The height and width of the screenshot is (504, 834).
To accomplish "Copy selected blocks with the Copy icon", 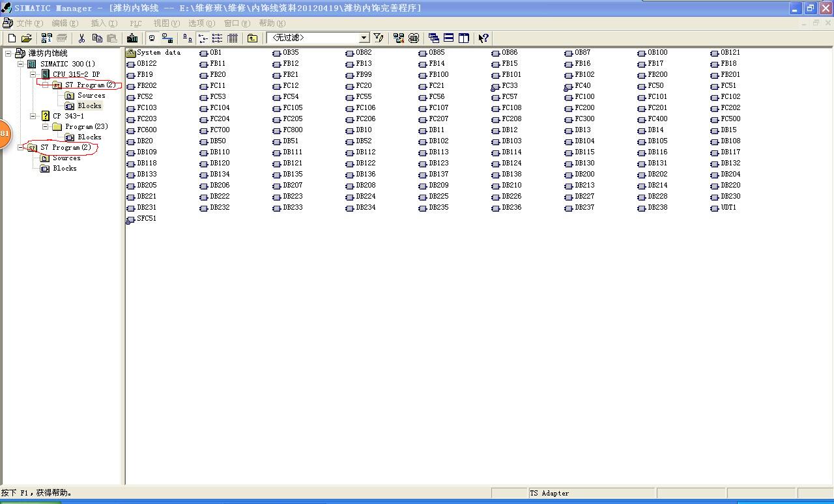I will coord(96,38).
